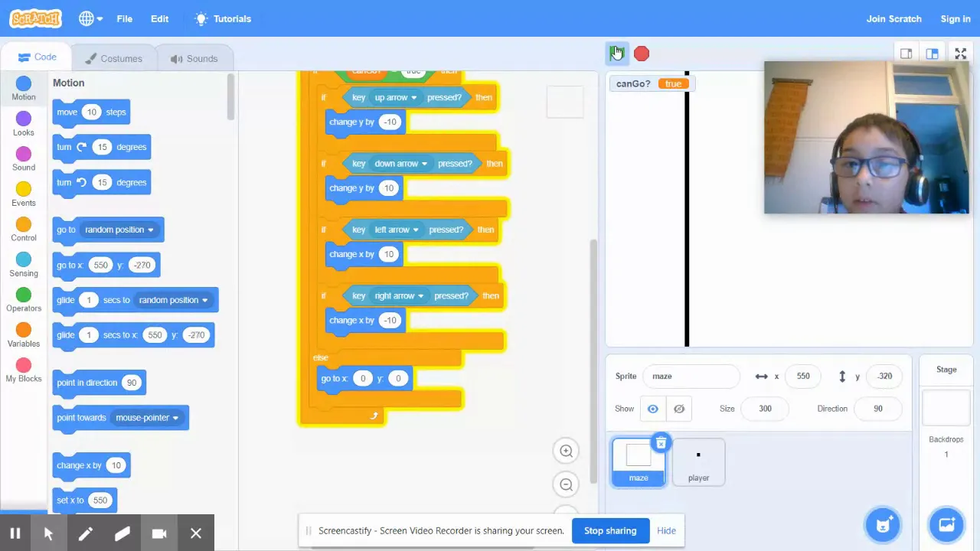980x551 pixels.
Task: Edit the sprite x position field
Action: [803, 377]
